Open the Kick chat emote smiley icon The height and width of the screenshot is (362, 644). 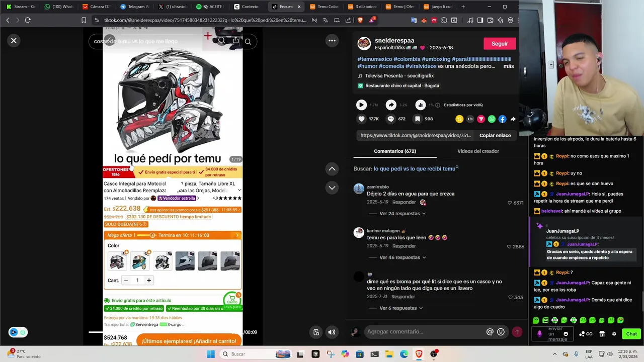tap(566, 334)
